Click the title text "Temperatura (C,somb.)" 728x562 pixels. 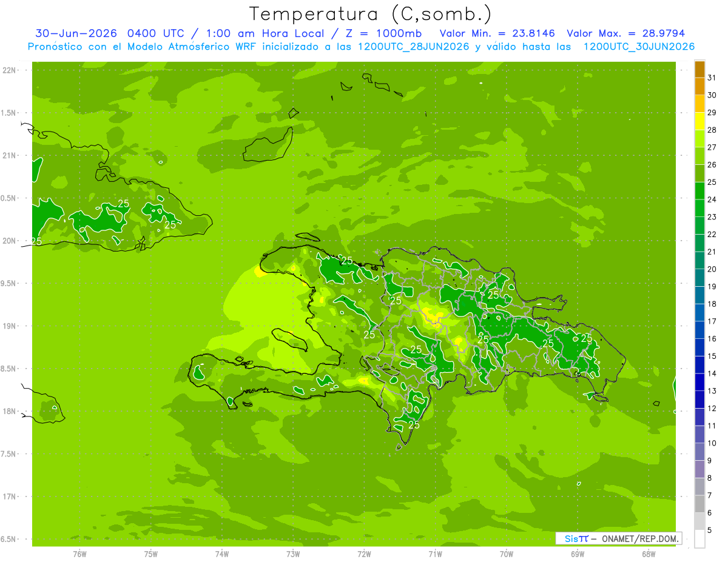click(371, 13)
